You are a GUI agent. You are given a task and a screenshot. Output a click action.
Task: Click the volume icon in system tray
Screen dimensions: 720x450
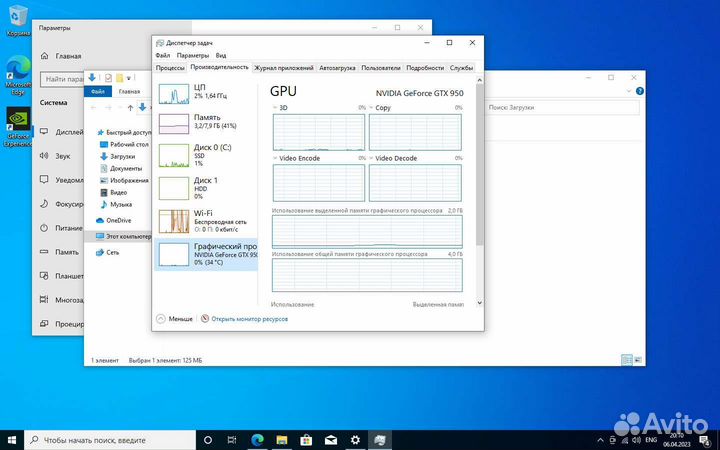point(636,440)
